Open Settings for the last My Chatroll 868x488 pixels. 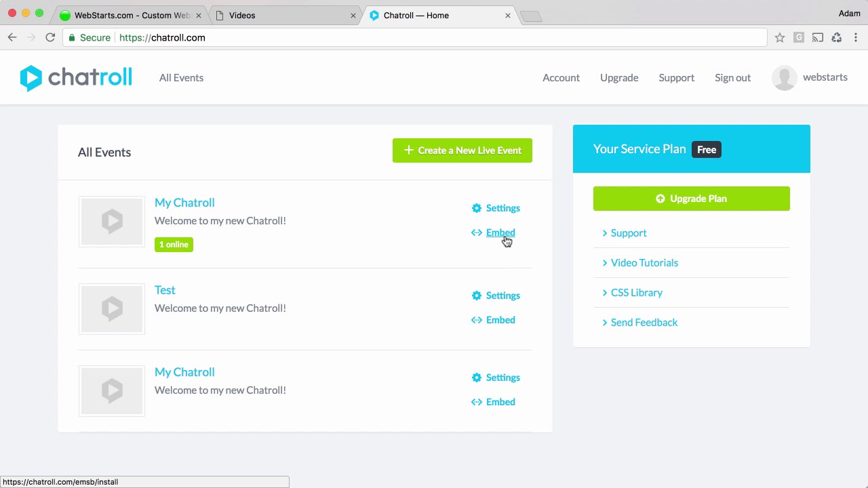[503, 378]
